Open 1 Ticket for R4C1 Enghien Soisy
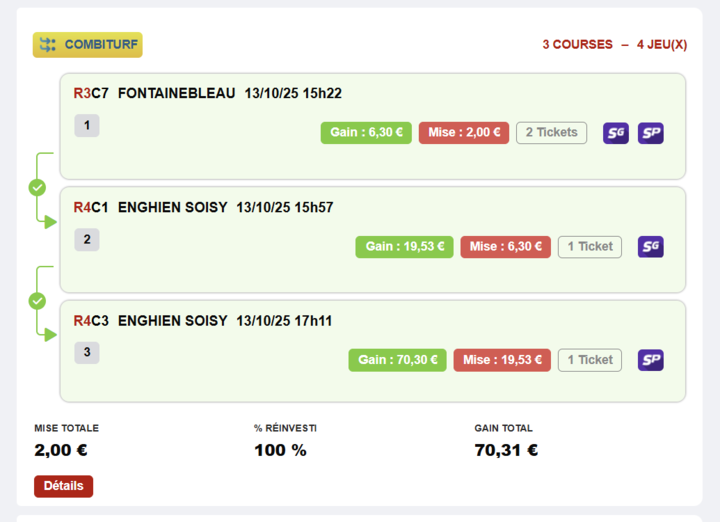The width and height of the screenshot is (720, 522). 590,247
